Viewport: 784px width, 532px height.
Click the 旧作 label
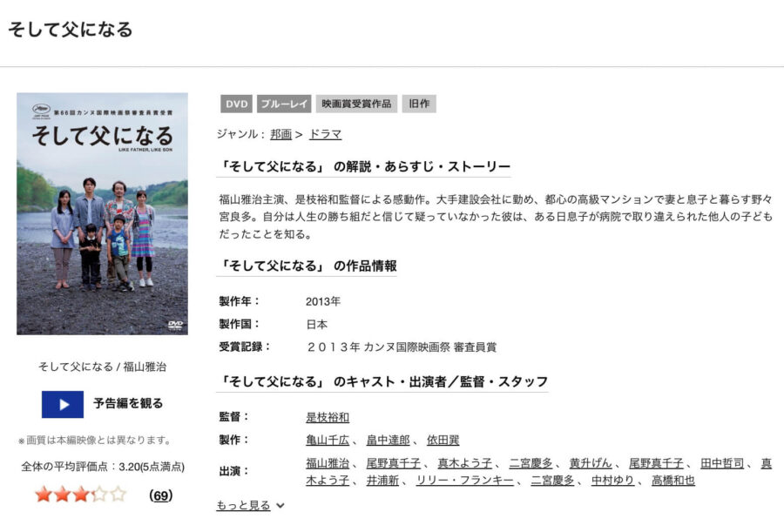click(418, 103)
